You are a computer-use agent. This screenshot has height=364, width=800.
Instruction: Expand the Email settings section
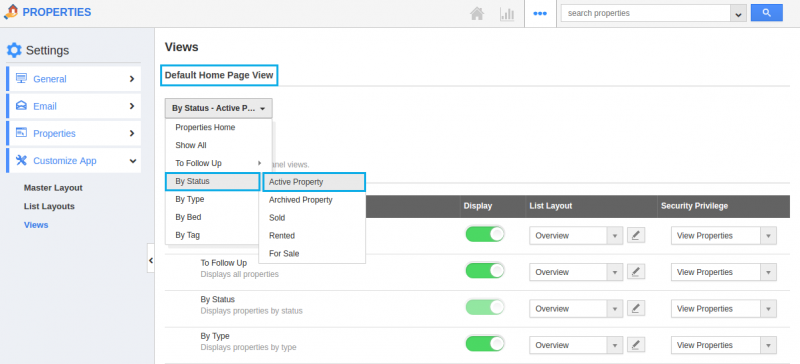pos(132,106)
